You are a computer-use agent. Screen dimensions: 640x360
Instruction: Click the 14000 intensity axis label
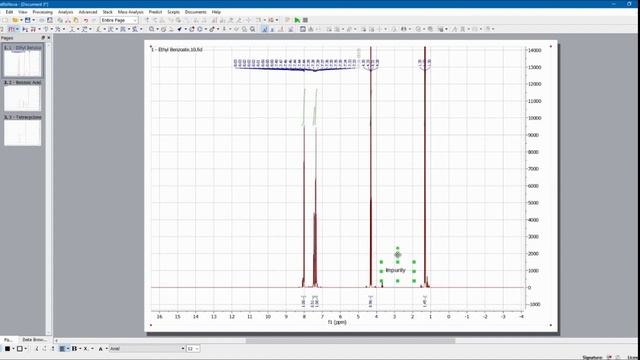pyautogui.click(x=534, y=50)
